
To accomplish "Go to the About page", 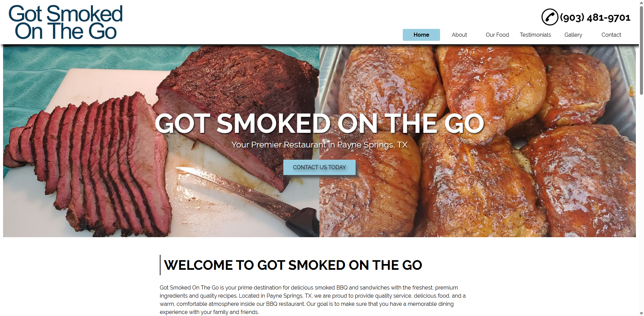I will pos(459,35).
